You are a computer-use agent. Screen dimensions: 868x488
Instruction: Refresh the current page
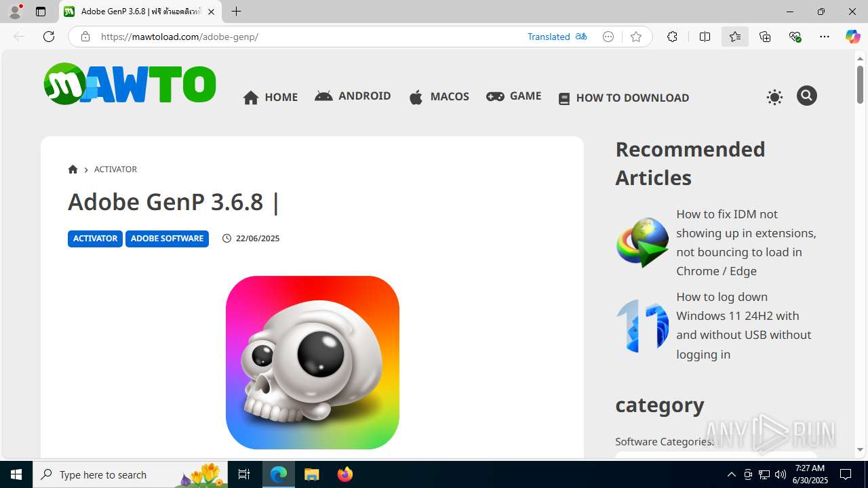click(49, 37)
